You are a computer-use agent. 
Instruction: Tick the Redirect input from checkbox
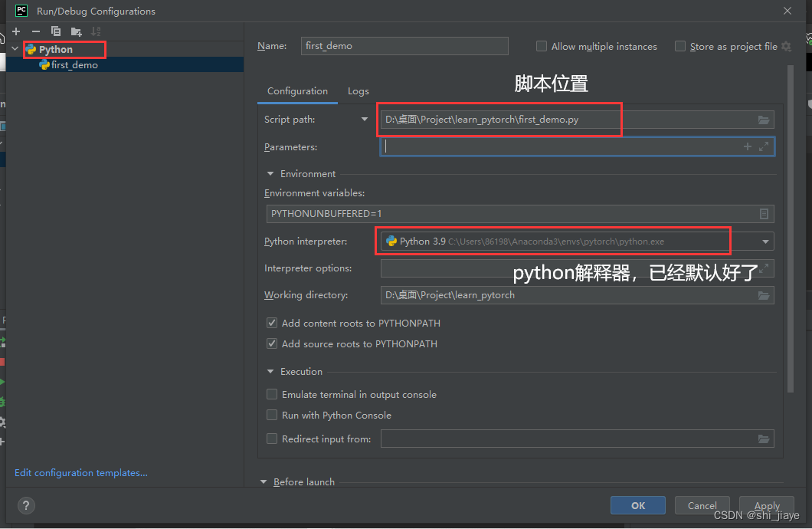pyautogui.click(x=272, y=439)
